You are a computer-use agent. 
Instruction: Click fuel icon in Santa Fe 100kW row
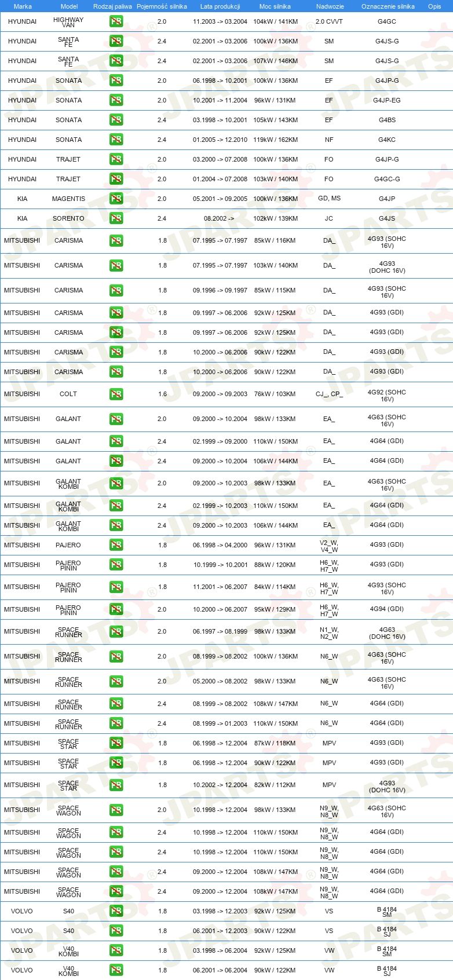[116, 41]
